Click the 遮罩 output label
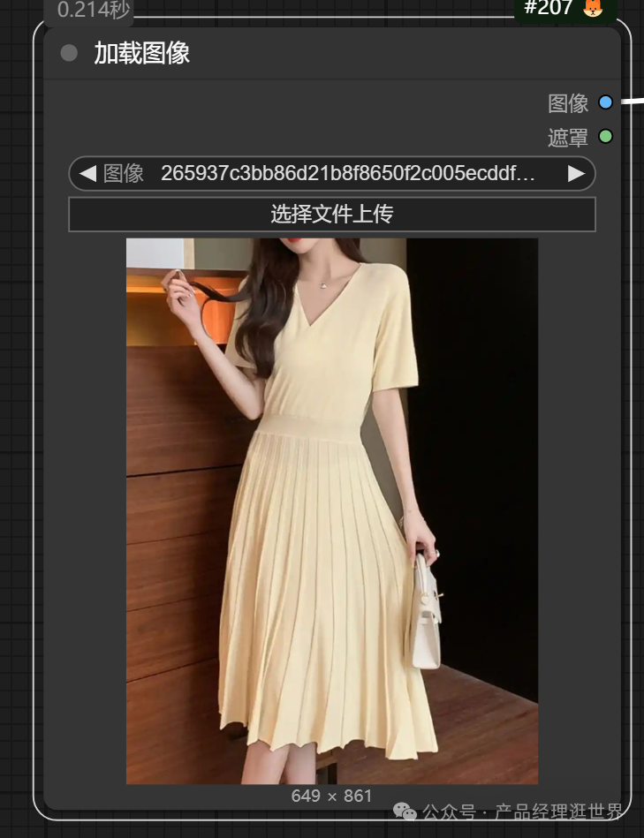Viewport: 644px width, 838px height. pyautogui.click(x=567, y=138)
